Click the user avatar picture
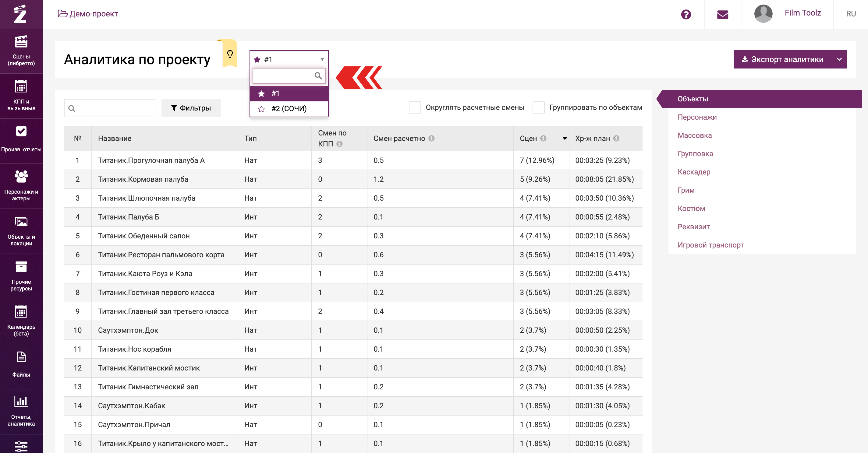The image size is (868, 453). click(763, 14)
